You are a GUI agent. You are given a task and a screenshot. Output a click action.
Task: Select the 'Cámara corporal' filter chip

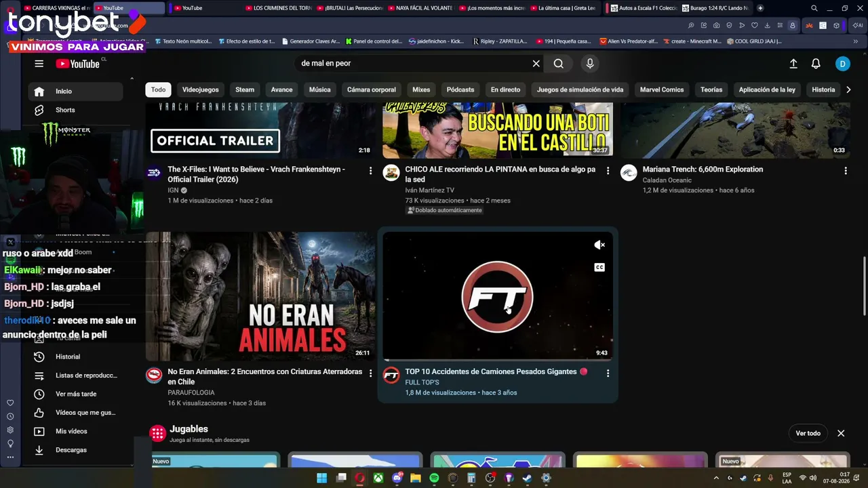point(372,89)
